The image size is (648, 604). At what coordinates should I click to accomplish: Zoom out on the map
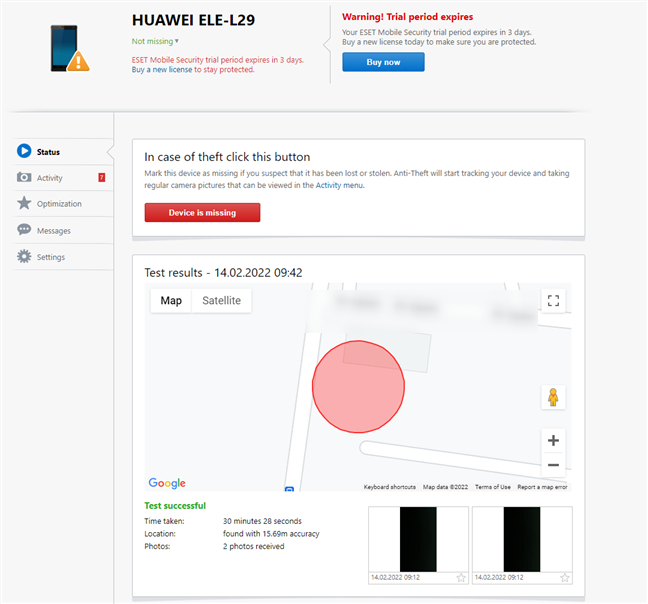point(553,465)
